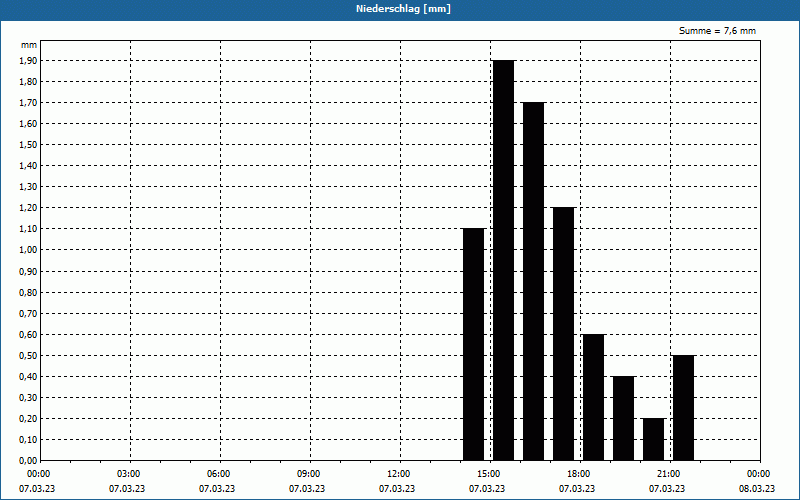Click the 08.03.23 date label
Viewport: 800px width, 500px height.
tap(757, 489)
